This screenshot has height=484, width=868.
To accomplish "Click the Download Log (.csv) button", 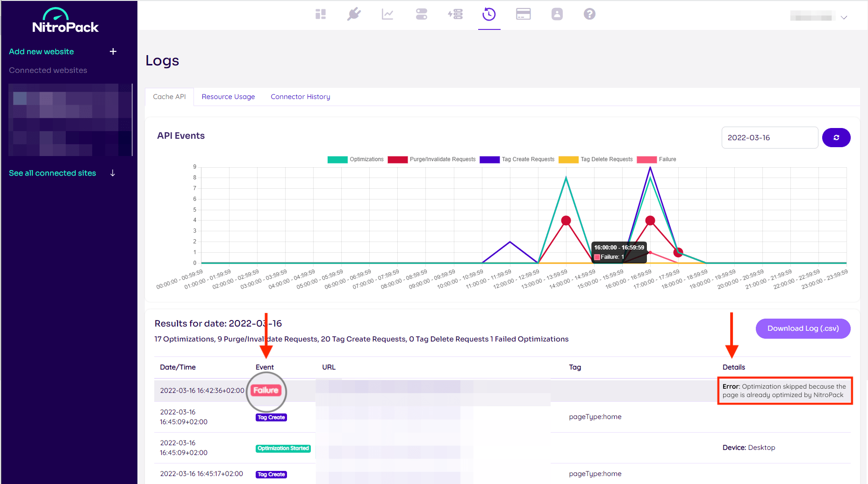I will (x=803, y=328).
